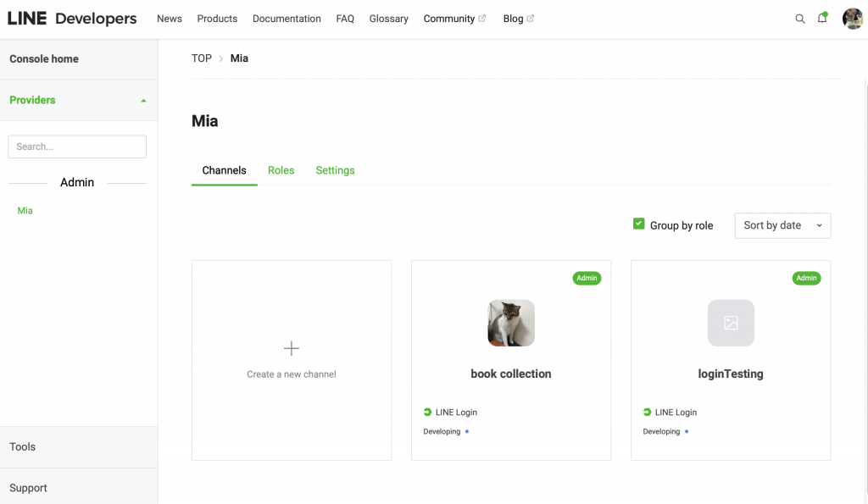Click Developing status dot on loginTesting
This screenshot has height=504, width=868.
click(687, 431)
